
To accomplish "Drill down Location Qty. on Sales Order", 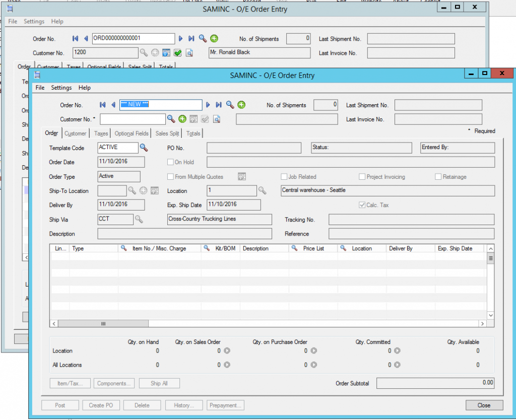I will tap(227, 351).
